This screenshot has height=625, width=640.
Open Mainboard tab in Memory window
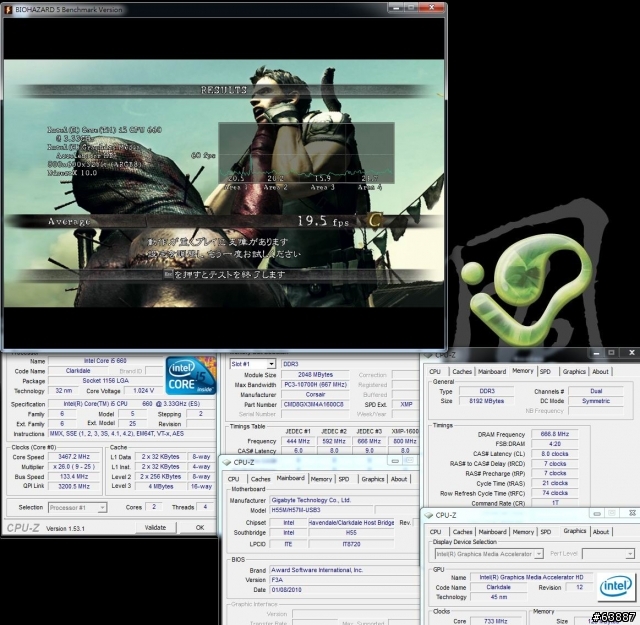tap(492, 371)
